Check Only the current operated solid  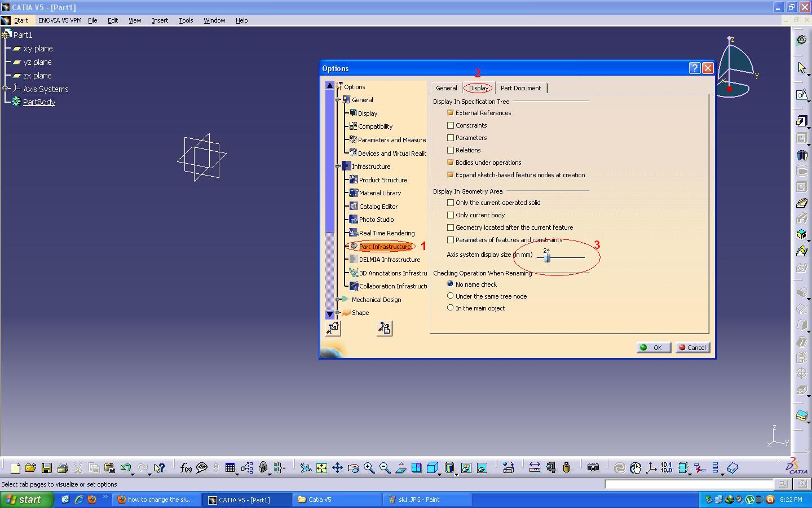[451, 203]
